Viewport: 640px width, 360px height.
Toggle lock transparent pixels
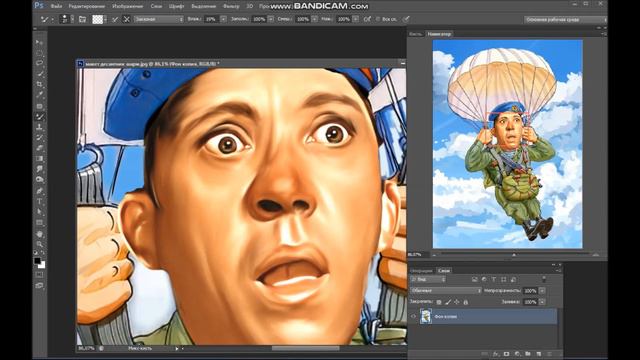[439, 302]
